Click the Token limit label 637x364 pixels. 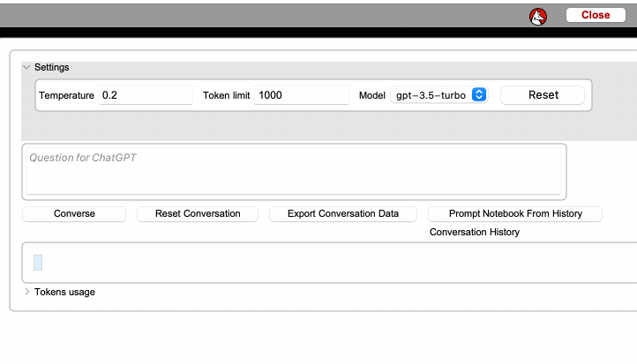click(227, 95)
